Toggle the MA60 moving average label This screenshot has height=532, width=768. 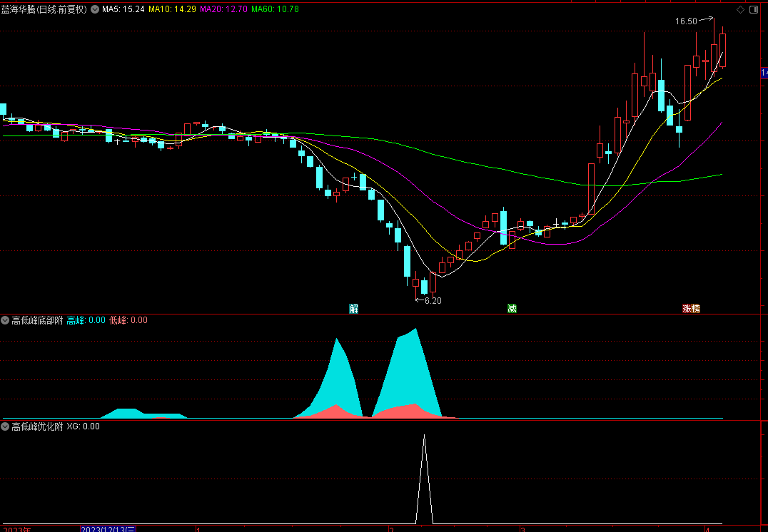pos(275,9)
